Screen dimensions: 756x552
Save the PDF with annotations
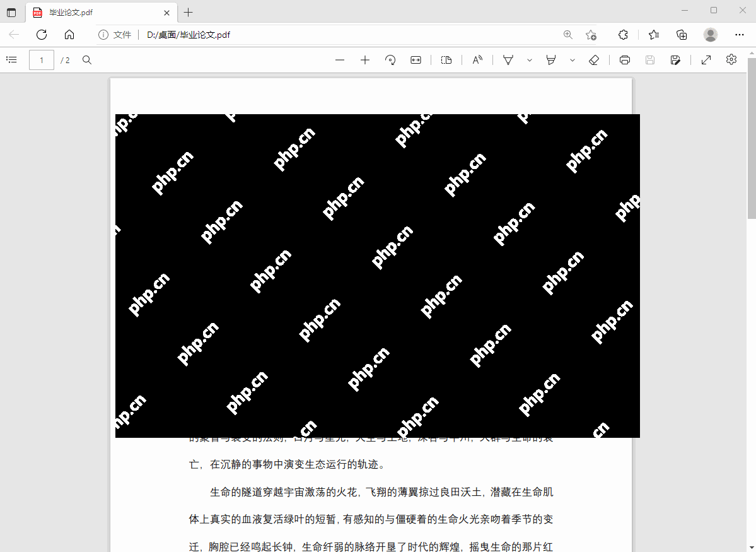675,59
